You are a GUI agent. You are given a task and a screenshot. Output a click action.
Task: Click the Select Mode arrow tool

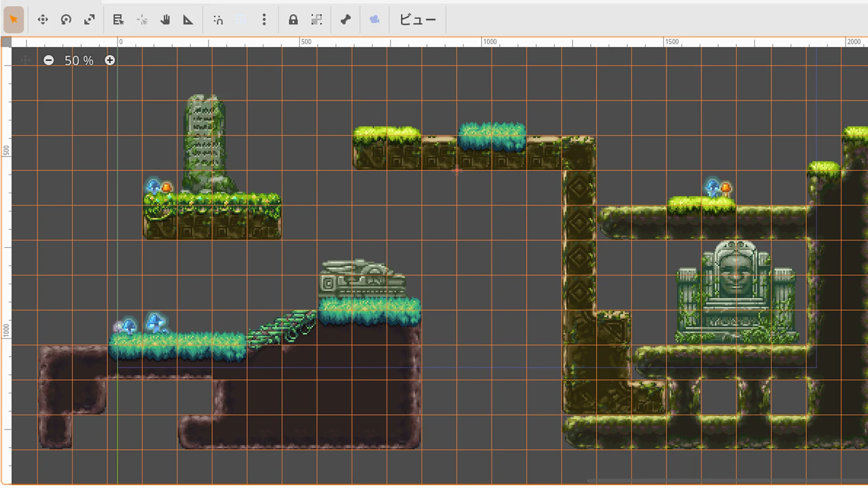14,19
